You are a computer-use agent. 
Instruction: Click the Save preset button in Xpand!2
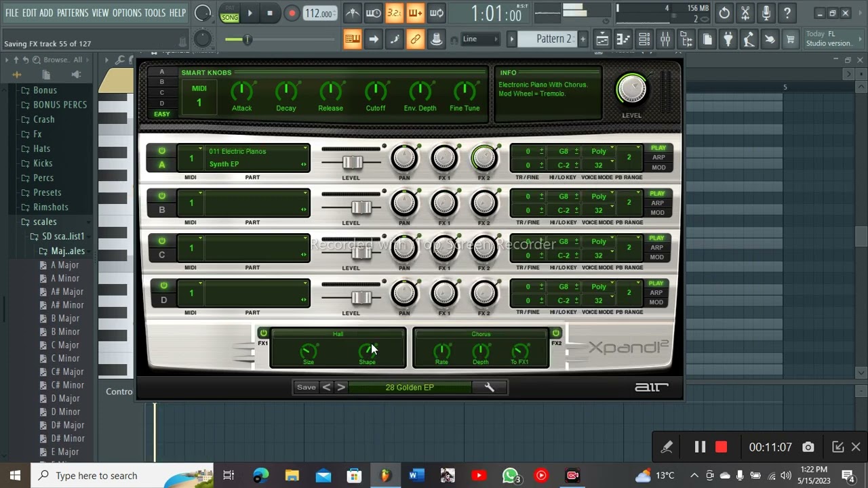tap(306, 387)
